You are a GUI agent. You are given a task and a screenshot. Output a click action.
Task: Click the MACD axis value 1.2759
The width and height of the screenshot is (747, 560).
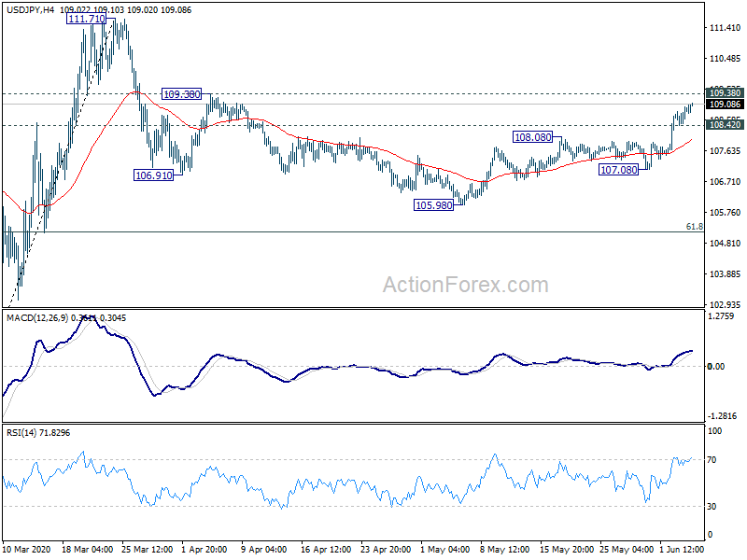[721, 316]
